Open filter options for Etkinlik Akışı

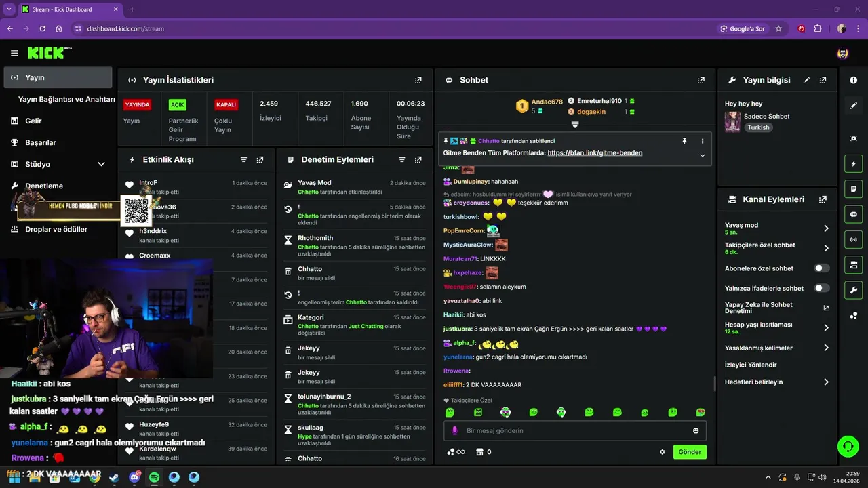243,160
